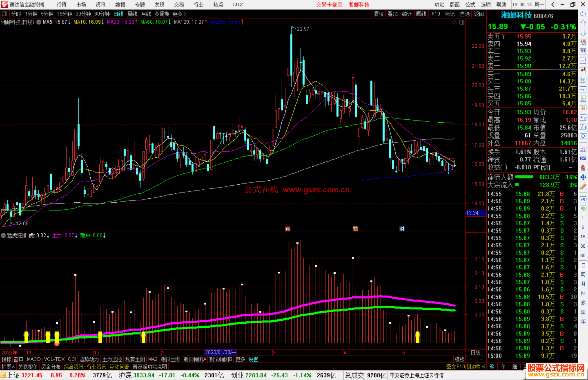Expand the 更多 period options

(179, 14)
